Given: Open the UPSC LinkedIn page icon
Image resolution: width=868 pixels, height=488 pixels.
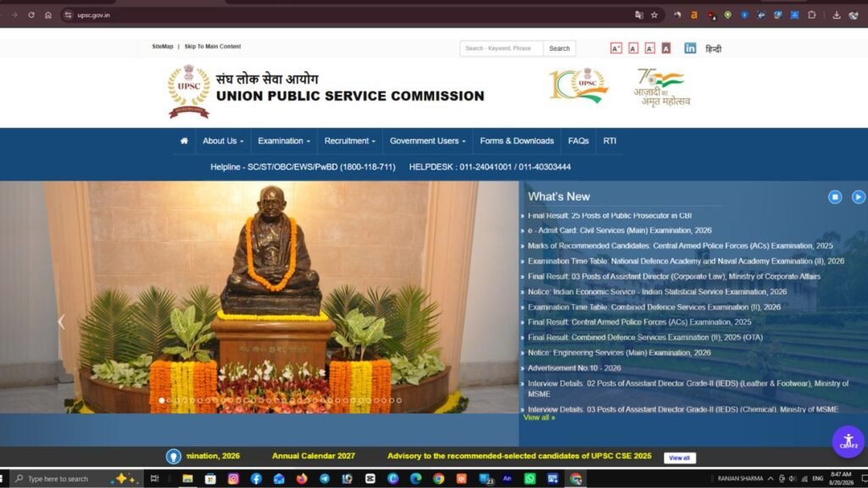Looking at the screenshot, I should [x=690, y=48].
